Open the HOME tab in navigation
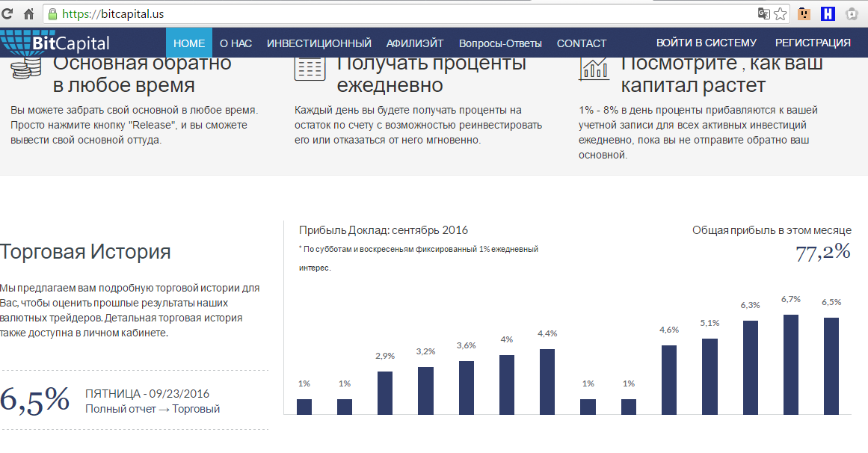This screenshot has width=868, height=453. pos(188,43)
